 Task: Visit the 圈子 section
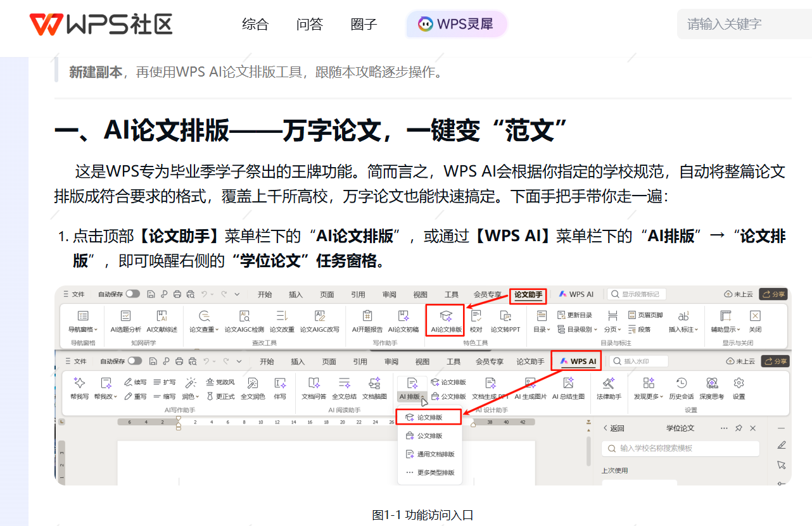point(364,25)
